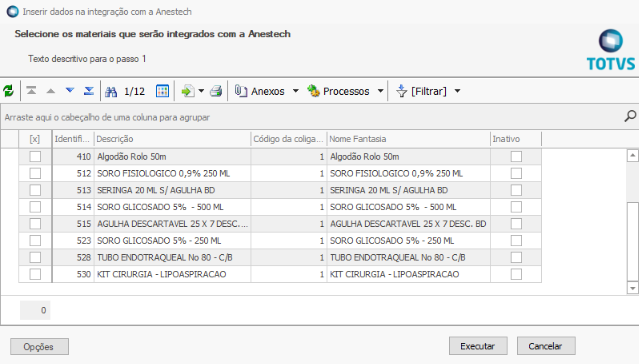The height and width of the screenshot is (364, 639).
Task: Click the selected count field showing 0
Action: click(x=35, y=310)
